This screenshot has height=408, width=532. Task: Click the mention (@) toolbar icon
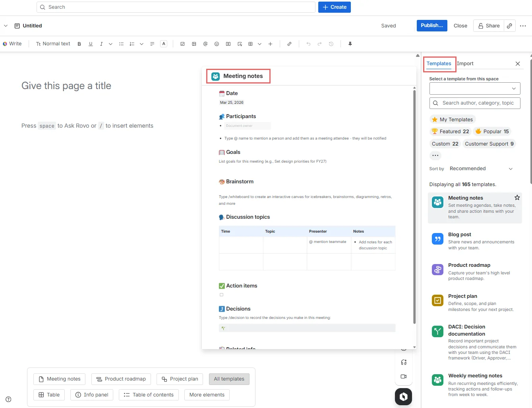[x=205, y=44]
